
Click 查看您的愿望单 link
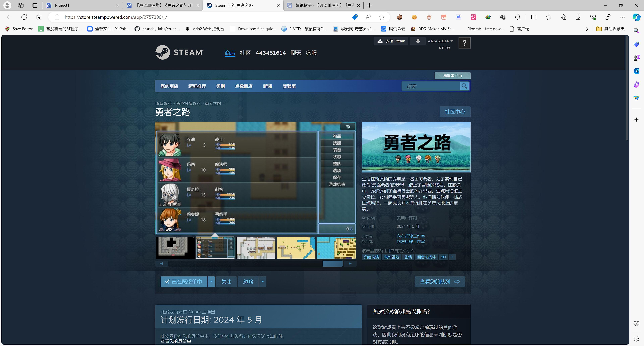tap(175, 341)
